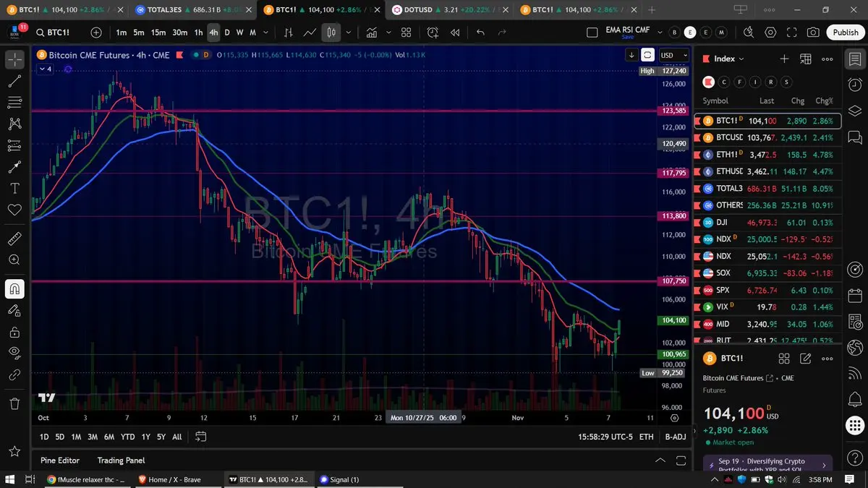
Task: Open the drawing link tool
Action: click(14, 374)
